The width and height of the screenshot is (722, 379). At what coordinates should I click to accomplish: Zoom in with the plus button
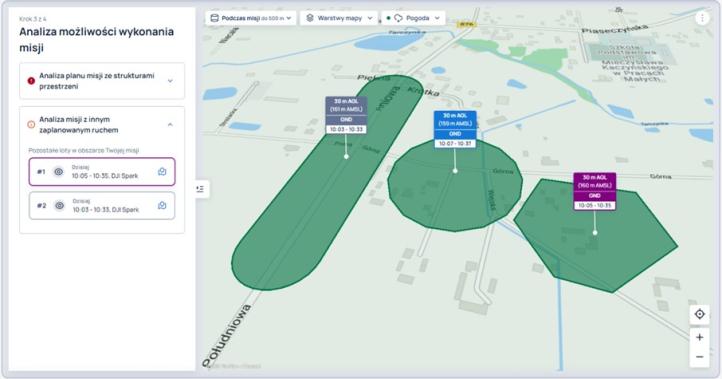[x=699, y=337]
